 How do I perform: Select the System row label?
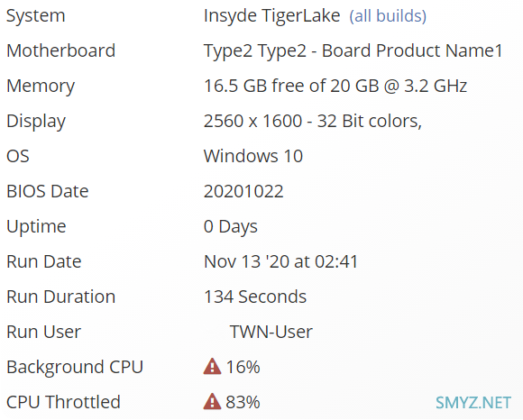(36, 16)
